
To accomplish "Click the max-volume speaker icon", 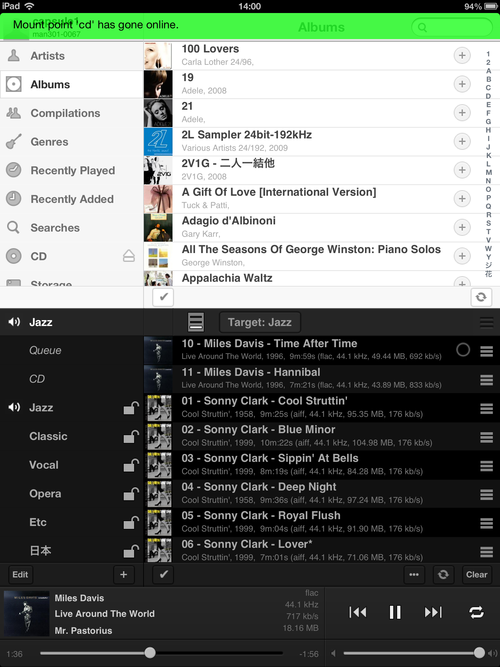I will (493, 653).
